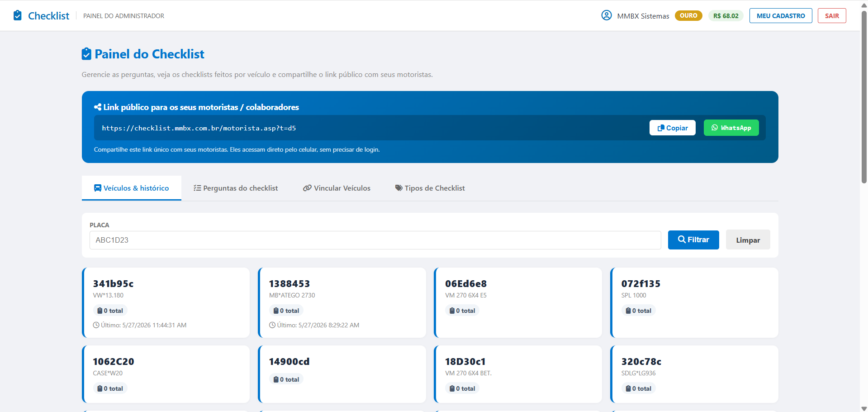Click PAINEL DO ADMINISTRADOR header text
This screenshot has width=868, height=412.
[123, 16]
